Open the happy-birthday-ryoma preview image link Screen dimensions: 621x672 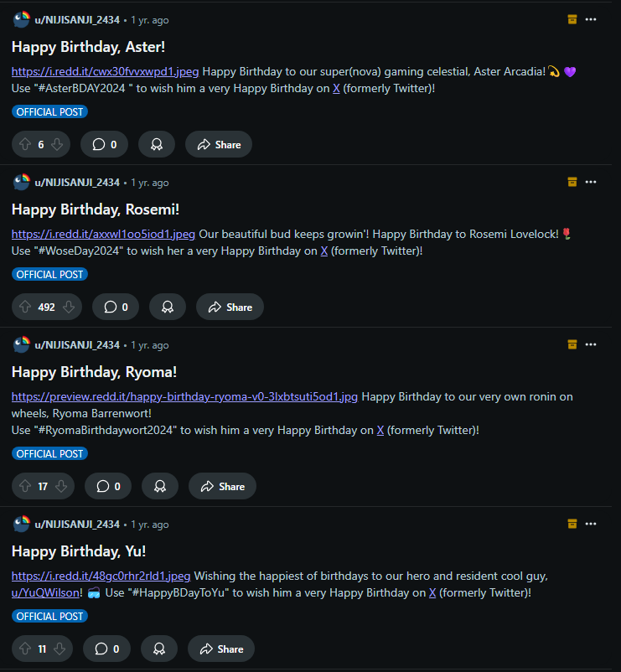click(184, 396)
